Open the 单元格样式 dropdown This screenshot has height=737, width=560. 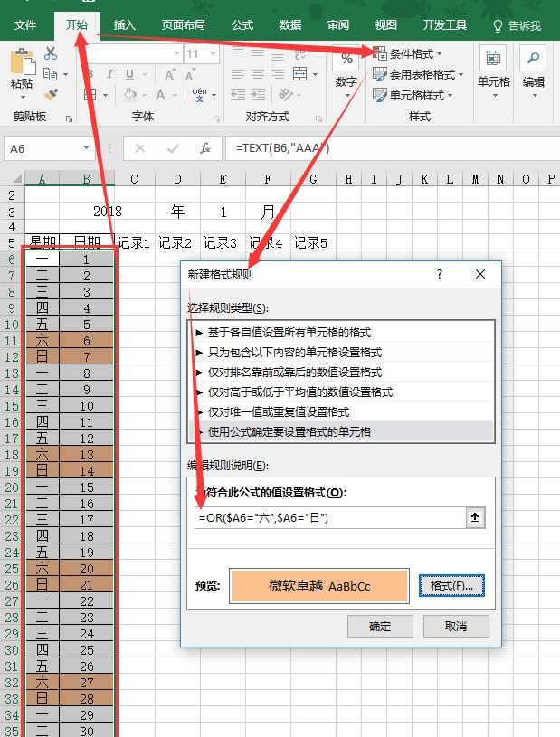pos(413,95)
